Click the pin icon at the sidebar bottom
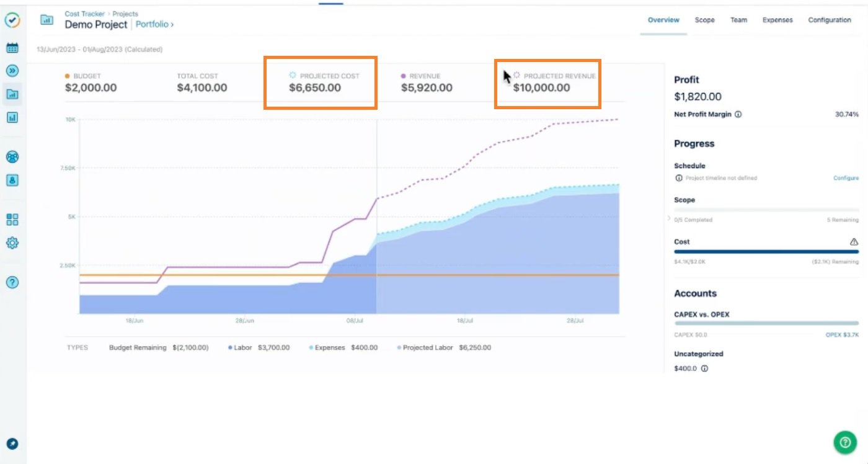Image resolution: width=868 pixels, height=464 pixels. (12, 444)
